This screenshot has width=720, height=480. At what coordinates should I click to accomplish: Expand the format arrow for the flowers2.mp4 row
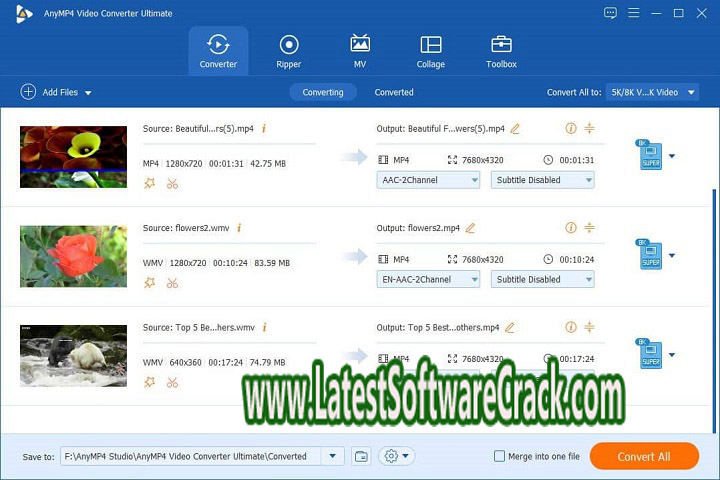[x=672, y=255]
